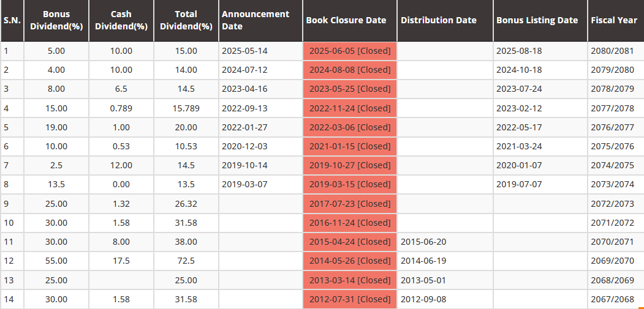The image size is (644, 309).
Task: Click the Bonus Listing Date header
Action: 537,20
